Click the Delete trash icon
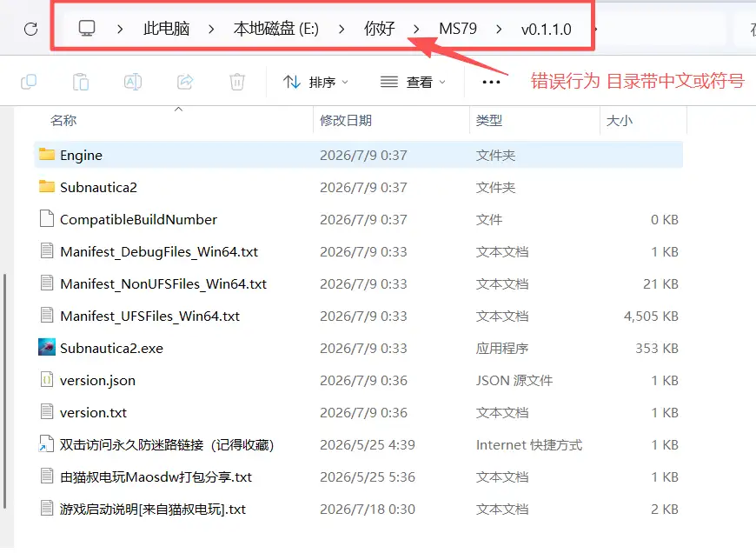 [237, 82]
